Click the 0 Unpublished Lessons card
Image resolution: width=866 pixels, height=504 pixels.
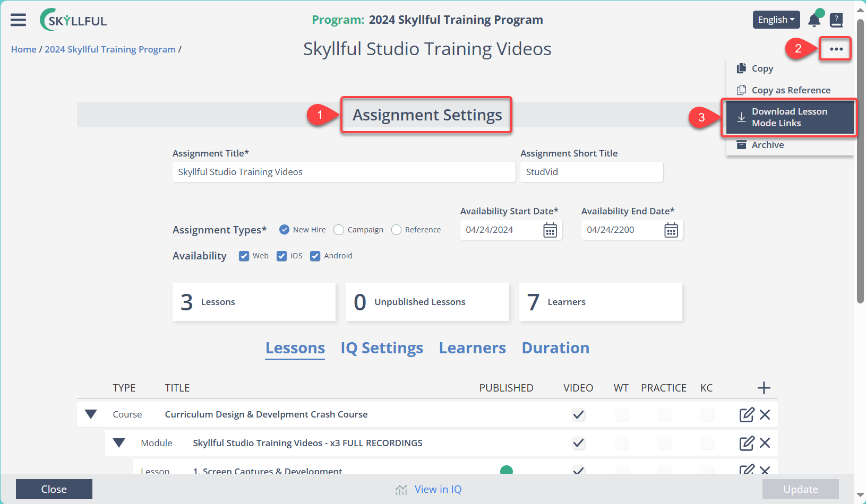[x=427, y=302]
